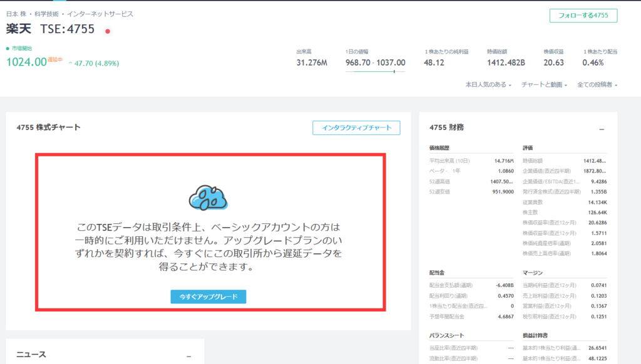Image resolution: width=641 pixels, height=364 pixels.
Task: Follow the インターネットサービス industry breadcrumb link
Action: (100, 14)
